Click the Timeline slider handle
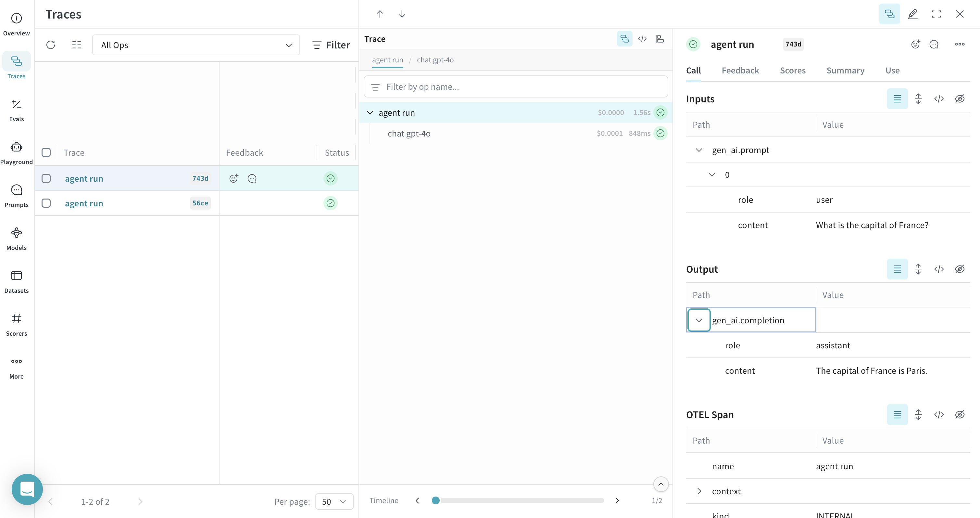Image resolution: width=980 pixels, height=518 pixels. click(x=435, y=500)
